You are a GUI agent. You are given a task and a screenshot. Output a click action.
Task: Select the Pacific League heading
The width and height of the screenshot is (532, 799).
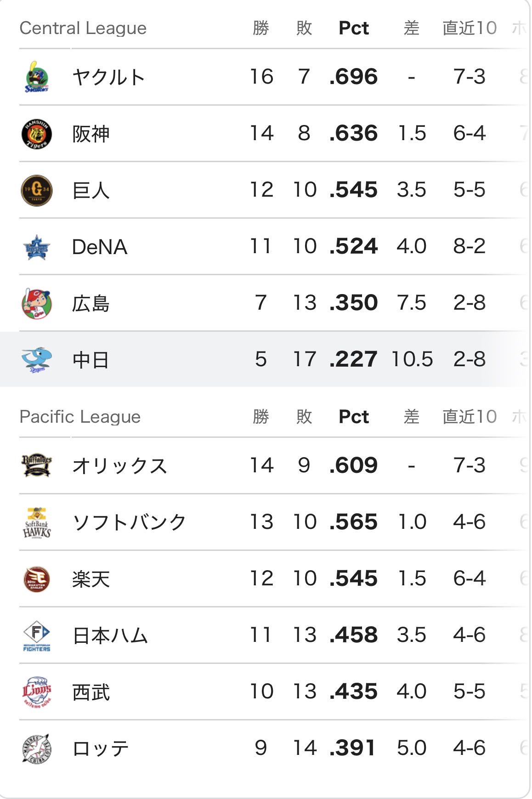(80, 417)
